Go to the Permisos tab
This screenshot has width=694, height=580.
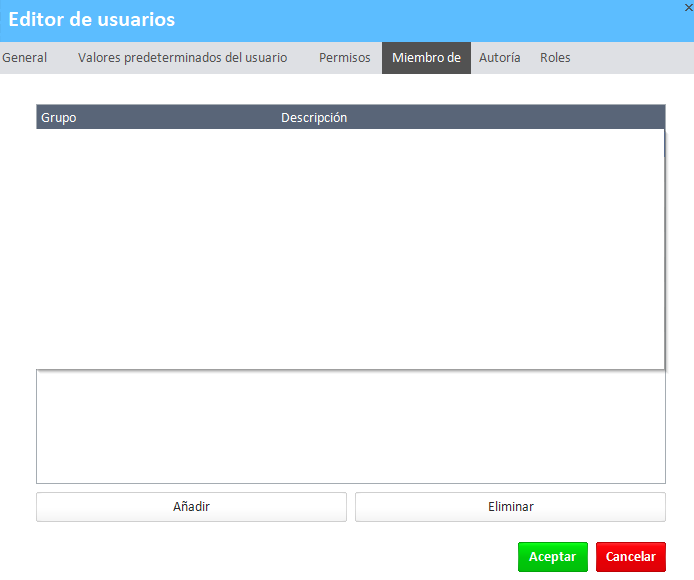click(x=344, y=58)
